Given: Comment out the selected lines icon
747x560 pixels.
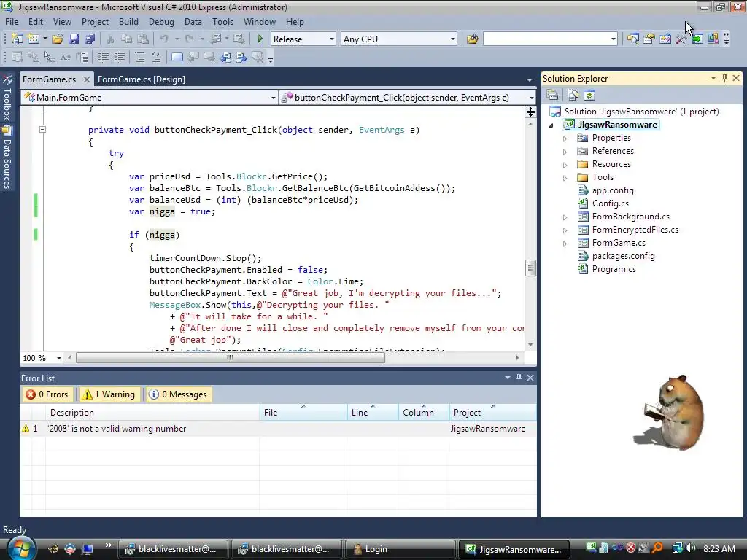Looking at the screenshot, I should 140,58.
